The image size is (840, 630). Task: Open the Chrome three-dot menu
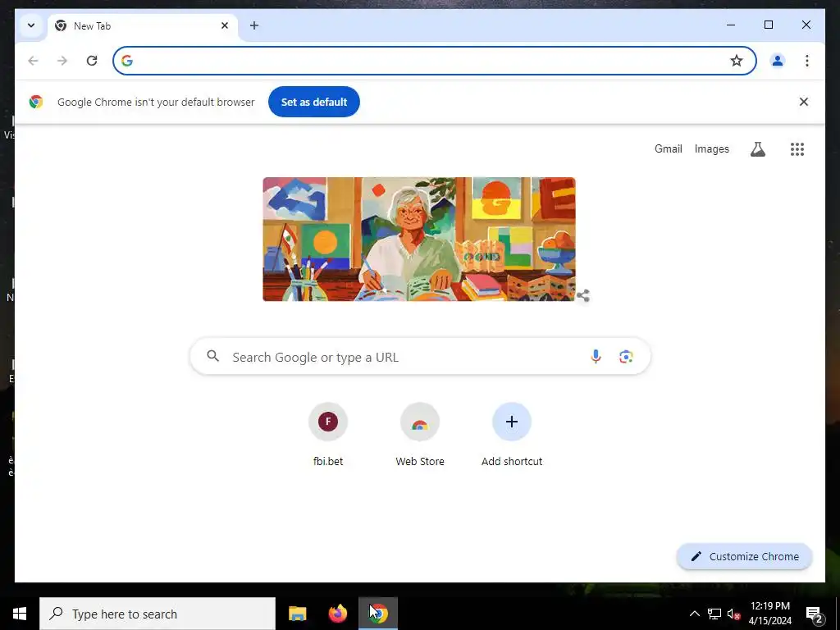(807, 61)
